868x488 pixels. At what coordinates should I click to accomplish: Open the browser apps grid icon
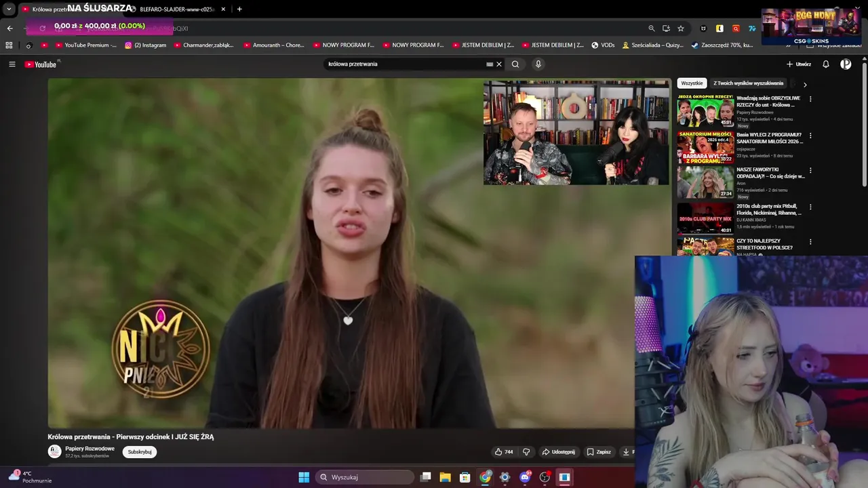tap(9, 45)
